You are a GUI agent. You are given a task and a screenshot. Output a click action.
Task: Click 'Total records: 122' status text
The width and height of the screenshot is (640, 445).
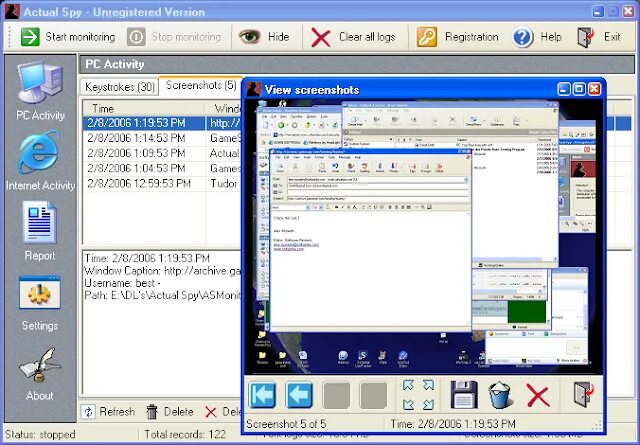coord(185,434)
